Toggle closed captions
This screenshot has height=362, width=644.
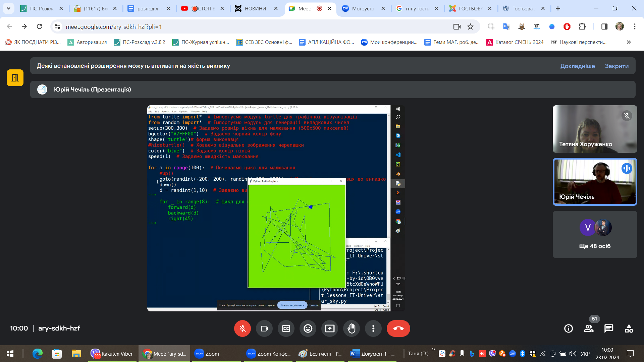coord(286,328)
